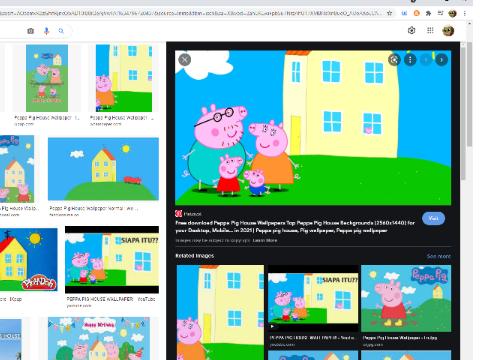Open the Google account avatar
This screenshot has height=360, width=480.
coord(448,30)
